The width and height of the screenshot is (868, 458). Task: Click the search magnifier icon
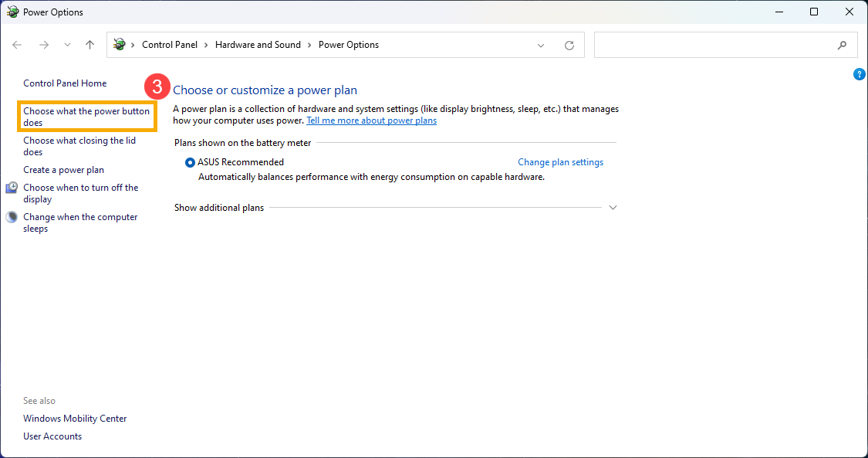[x=842, y=45]
